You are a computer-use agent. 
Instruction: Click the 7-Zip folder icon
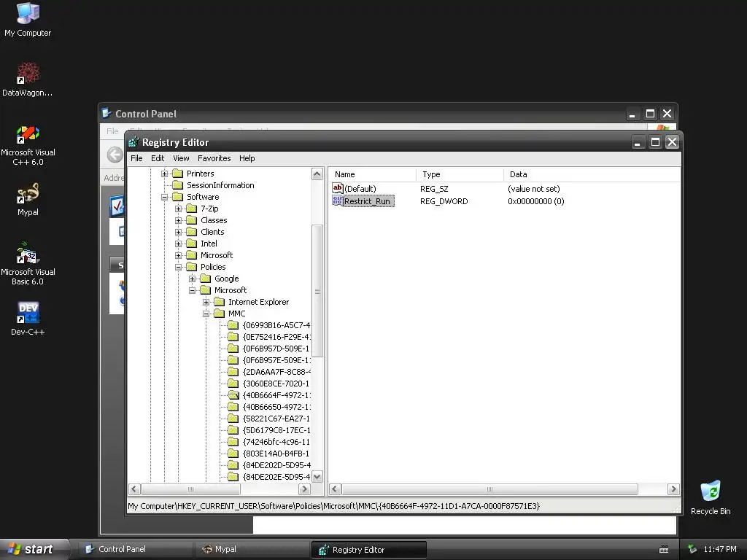192,209
